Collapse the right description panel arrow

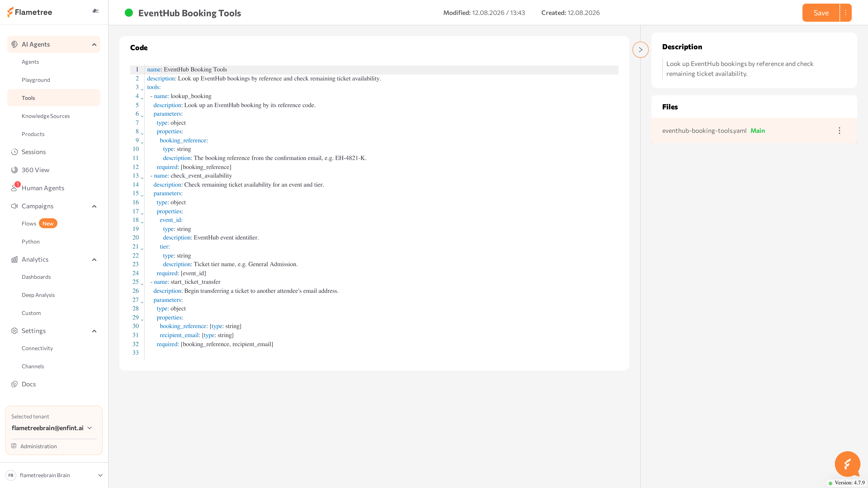tap(641, 50)
